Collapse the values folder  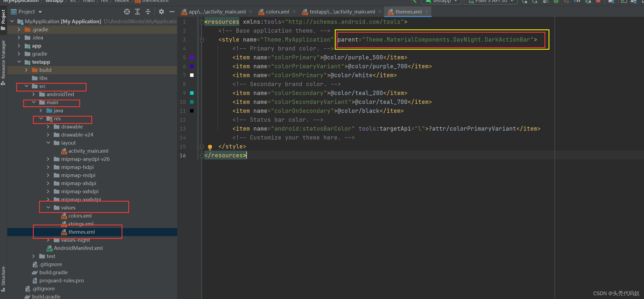pos(49,208)
